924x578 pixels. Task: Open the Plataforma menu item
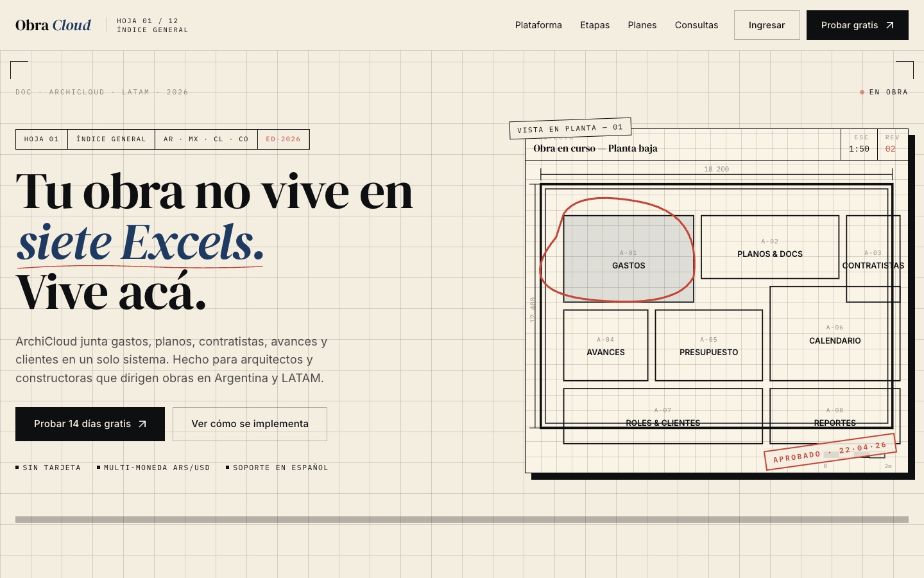pos(538,25)
